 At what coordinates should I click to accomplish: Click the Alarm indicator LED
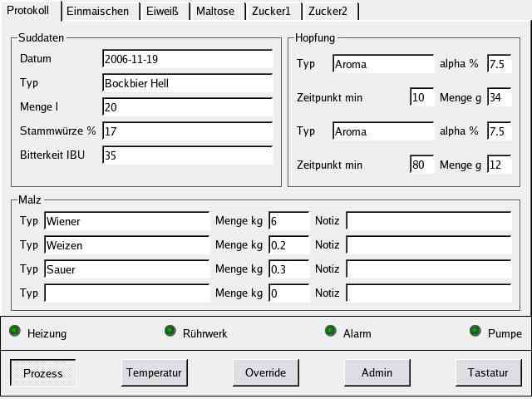(x=330, y=332)
